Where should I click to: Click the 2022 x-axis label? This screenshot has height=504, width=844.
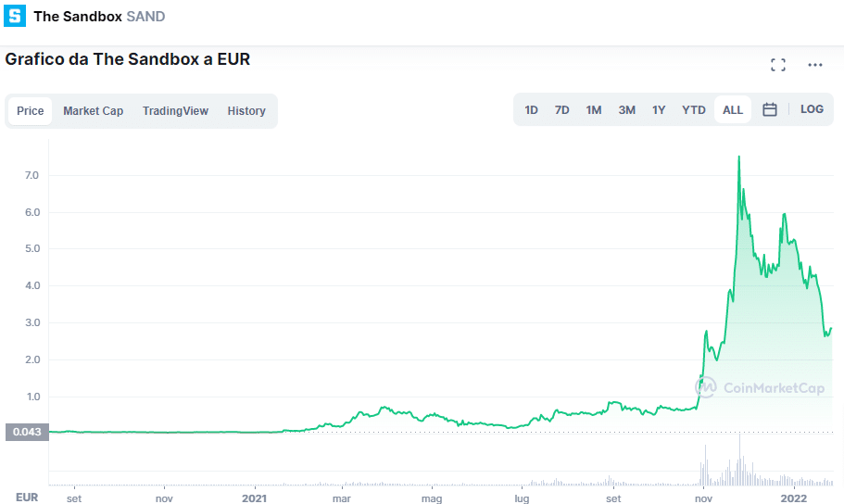pyautogui.click(x=794, y=498)
